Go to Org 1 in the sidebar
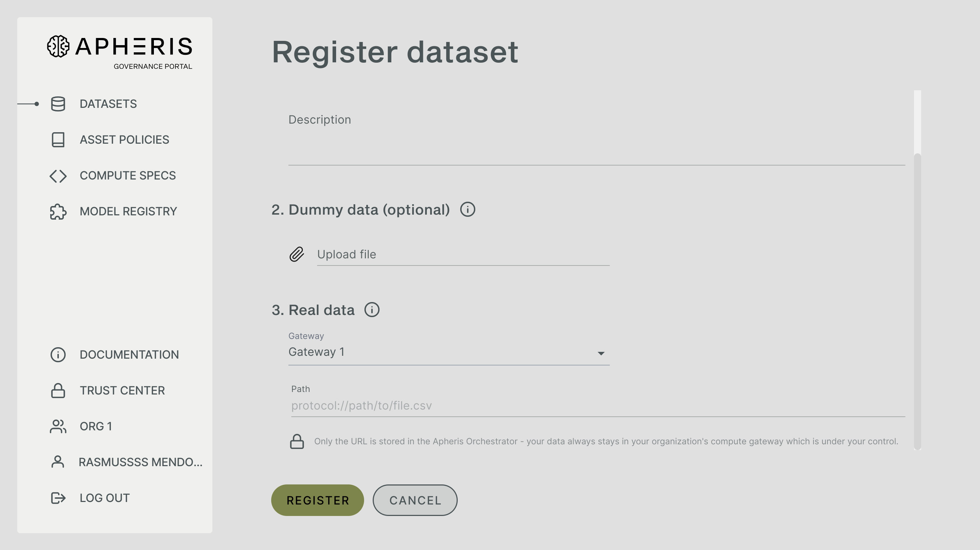Viewport: 980px width, 550px height. [95, 426]
